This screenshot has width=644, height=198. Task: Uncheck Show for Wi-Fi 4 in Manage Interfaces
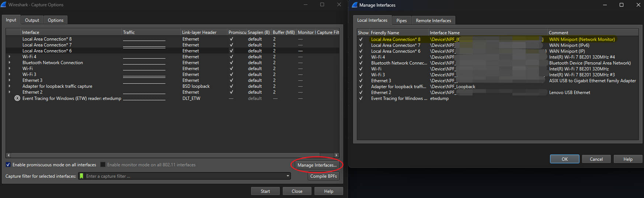(361, 57)
